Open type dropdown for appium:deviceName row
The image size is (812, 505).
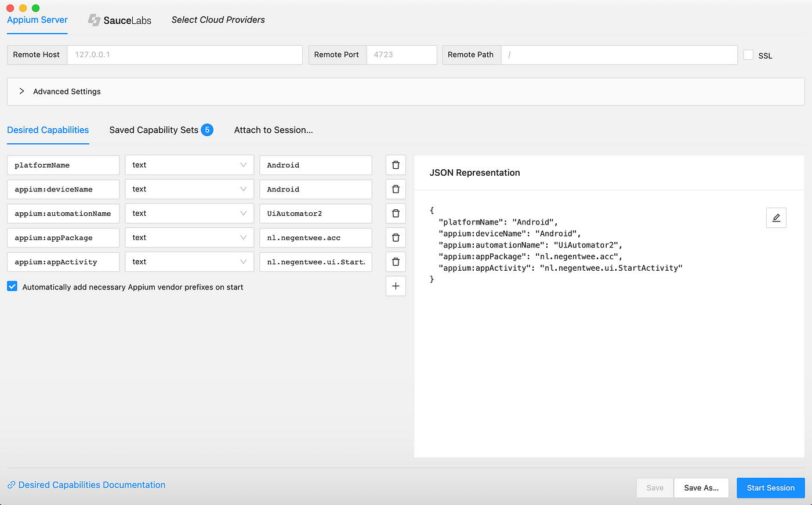click(189, 189)
